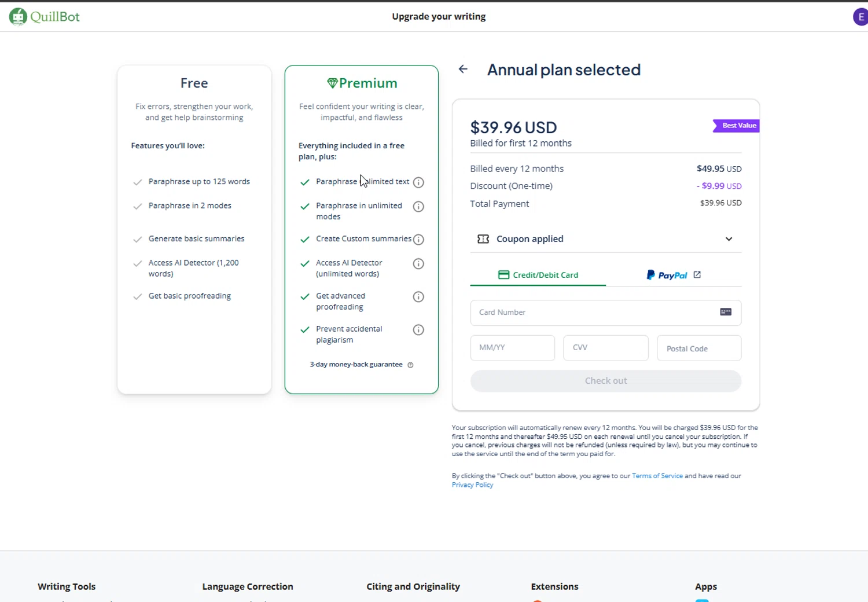The image size is (868, 602).
Task: Click the Card Number field
Action: pyautogui.click(x=596, y=313)
